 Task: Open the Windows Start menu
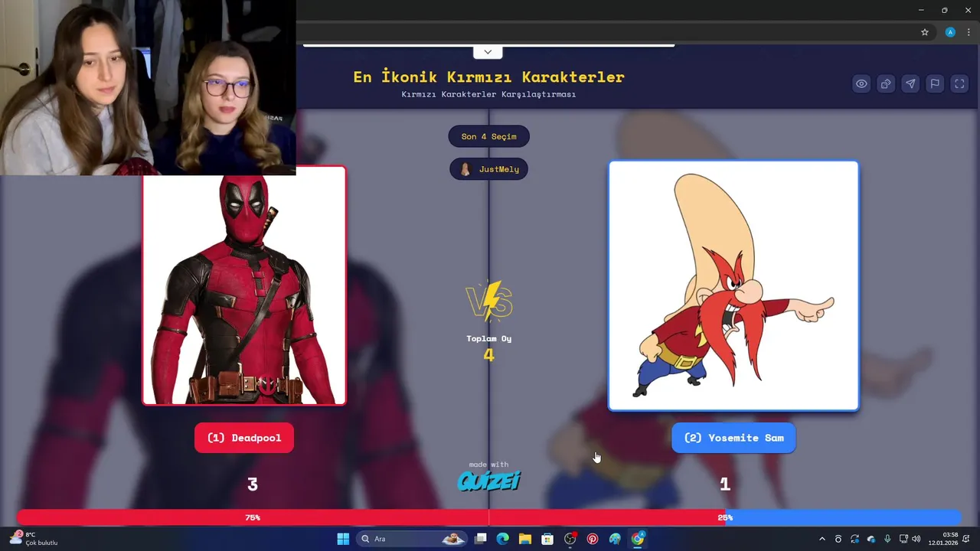click(343, 539)
